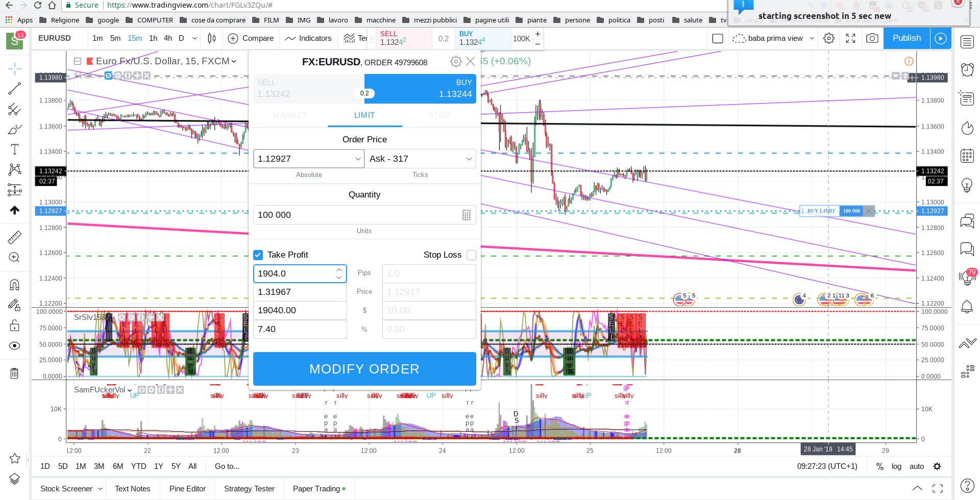Enable the Stop Loss checkbox
This screenshot has width=980, height=500.
pos(471,255)
